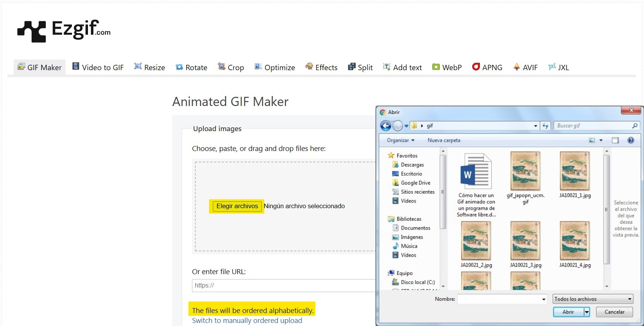Expand the Nombre field dropdown
This screenshot has width=644, height=326.
544,299
